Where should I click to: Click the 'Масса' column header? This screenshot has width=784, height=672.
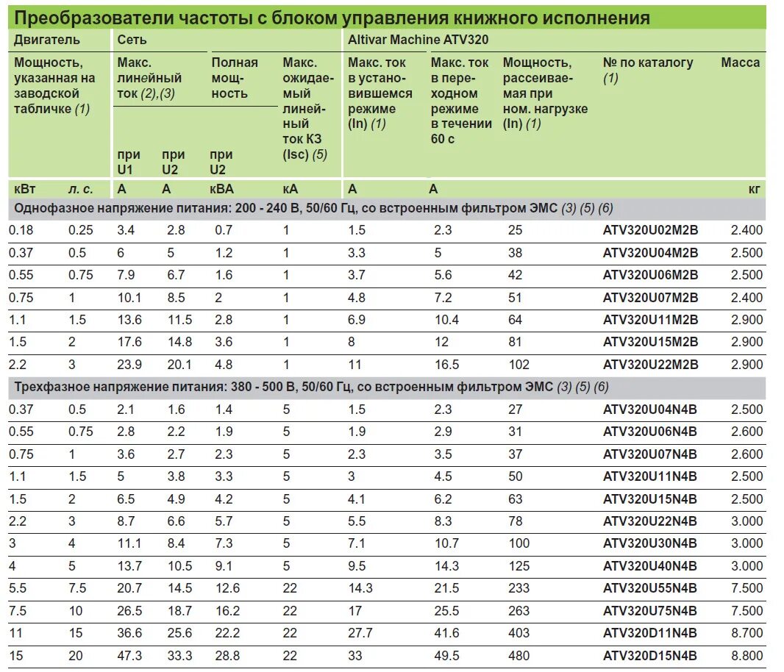point(740,62)
